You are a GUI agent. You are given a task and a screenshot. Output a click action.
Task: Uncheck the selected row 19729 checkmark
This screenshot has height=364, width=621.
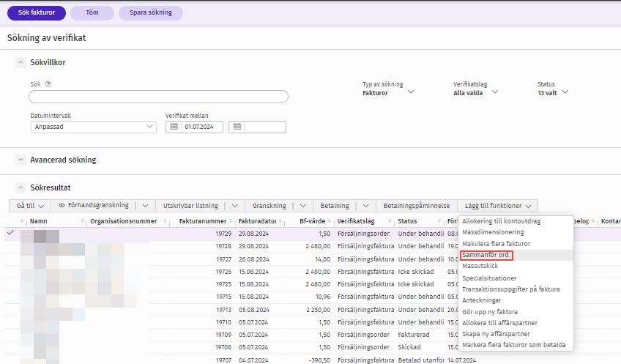pyautogui.click(x=11, y=232)
